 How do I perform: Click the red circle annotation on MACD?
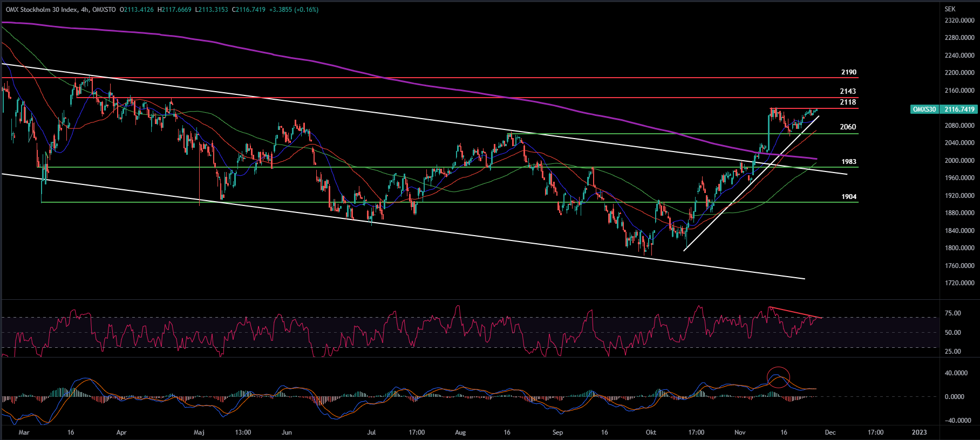pos(778,377)
